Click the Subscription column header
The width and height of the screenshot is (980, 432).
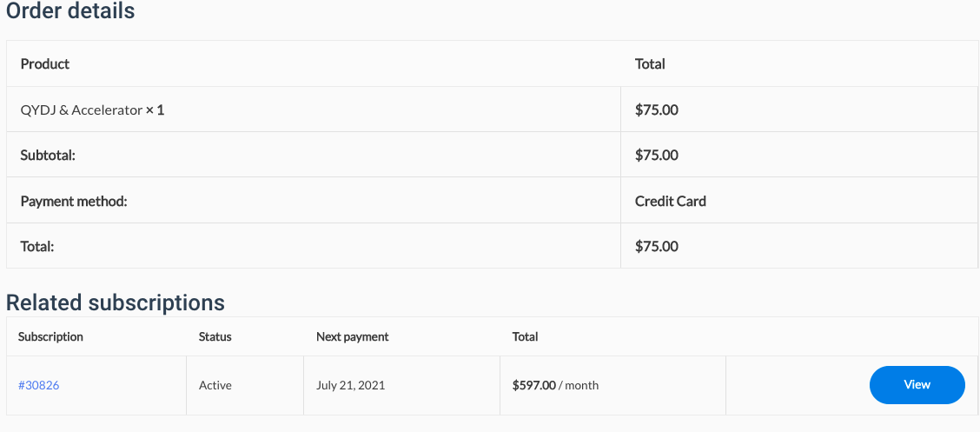(50, 336)
